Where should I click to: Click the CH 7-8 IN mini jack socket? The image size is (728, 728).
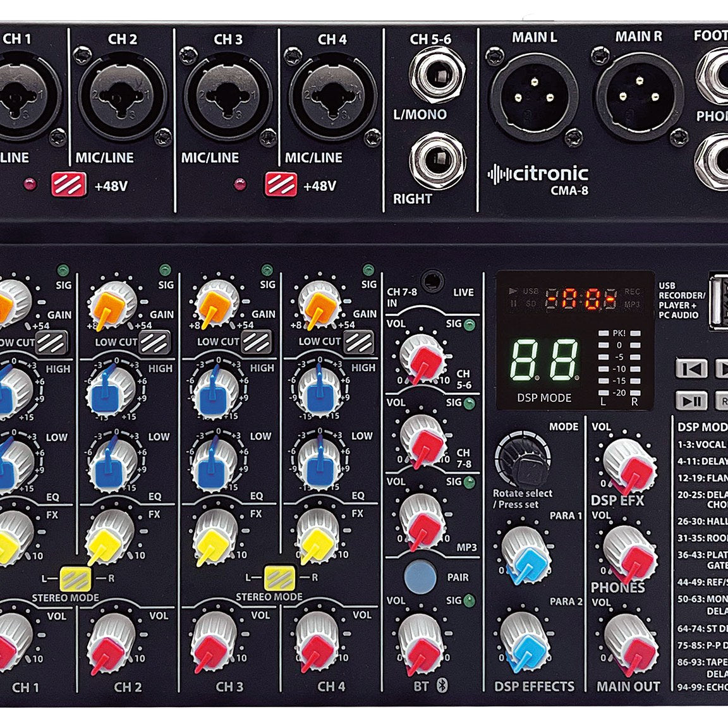coord(432,282)
